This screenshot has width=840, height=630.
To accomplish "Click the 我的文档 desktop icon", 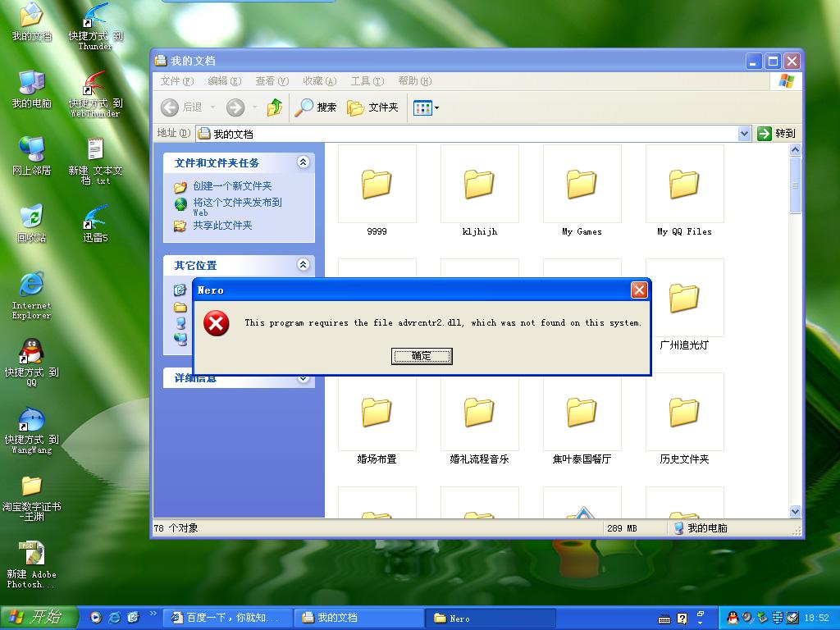I will [32, 21].
